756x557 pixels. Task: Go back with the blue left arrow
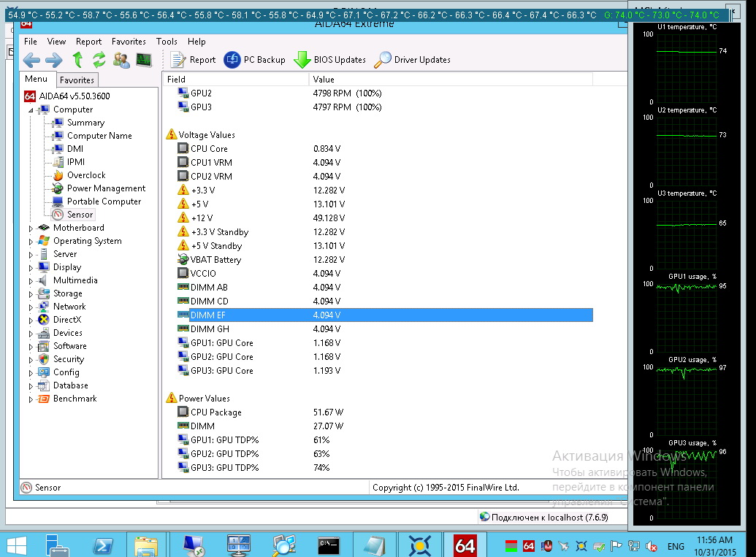(31, 60)
